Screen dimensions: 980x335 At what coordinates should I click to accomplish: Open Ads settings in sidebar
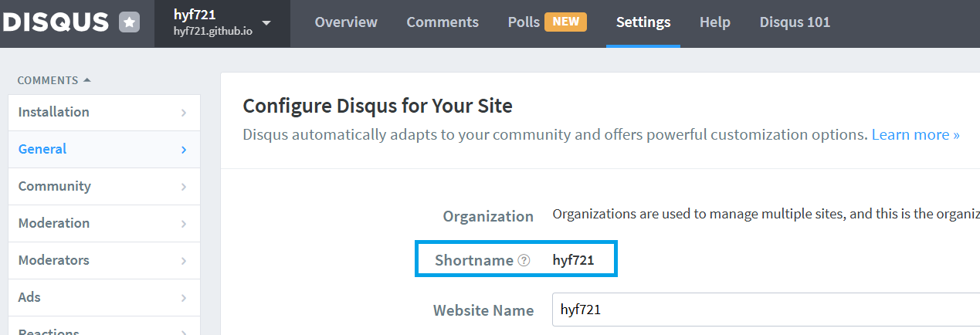(x=104, y=298)
